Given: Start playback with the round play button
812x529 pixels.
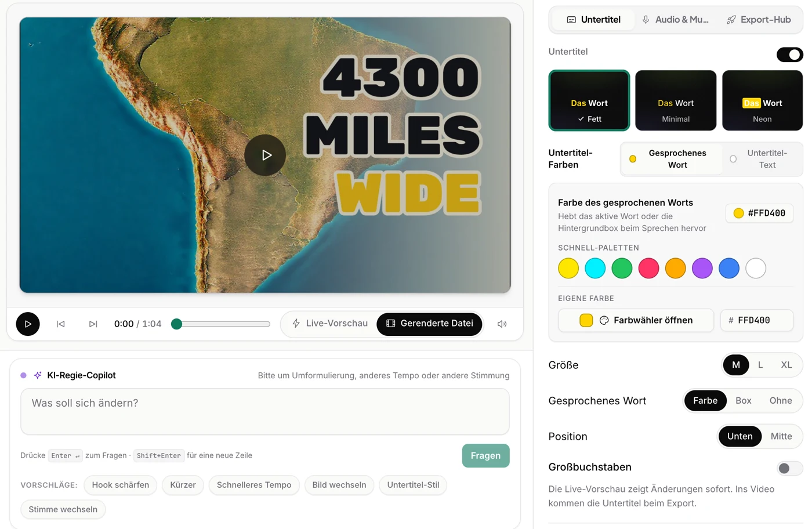Looking at the screenshot, I should click(x=28, y=324).
